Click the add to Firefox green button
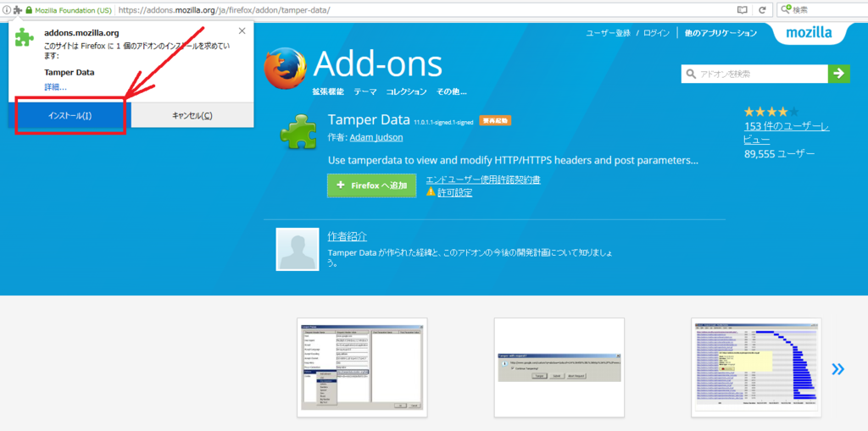 371,186
